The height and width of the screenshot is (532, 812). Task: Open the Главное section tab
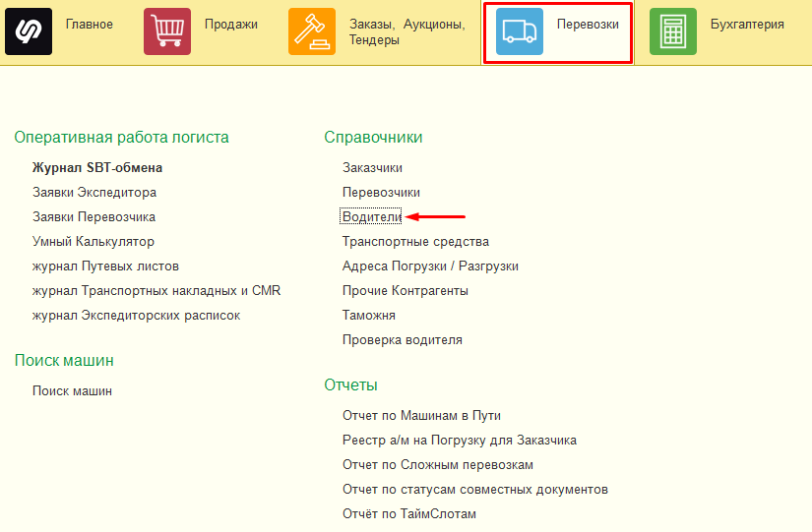[x=89, y=25]
